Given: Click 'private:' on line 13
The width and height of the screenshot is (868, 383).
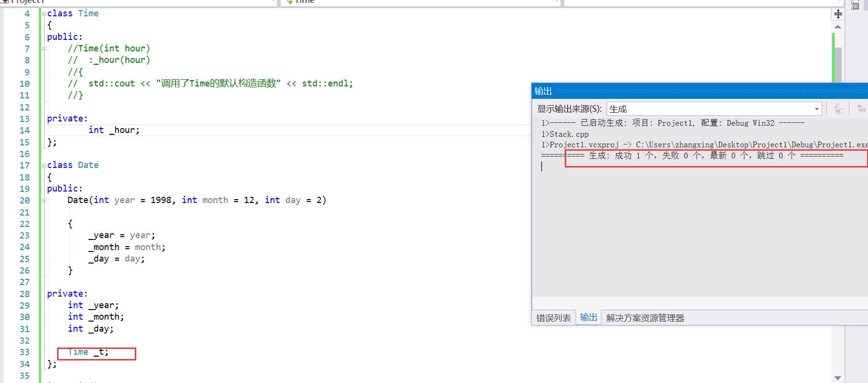Looking at the screenshot, I should point(68,119).
